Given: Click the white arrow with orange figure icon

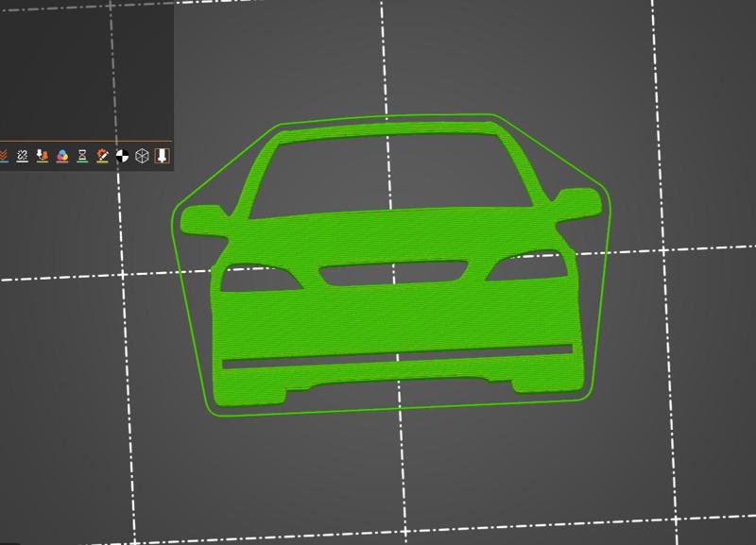Looking at the screenshot, I should 43,155.
